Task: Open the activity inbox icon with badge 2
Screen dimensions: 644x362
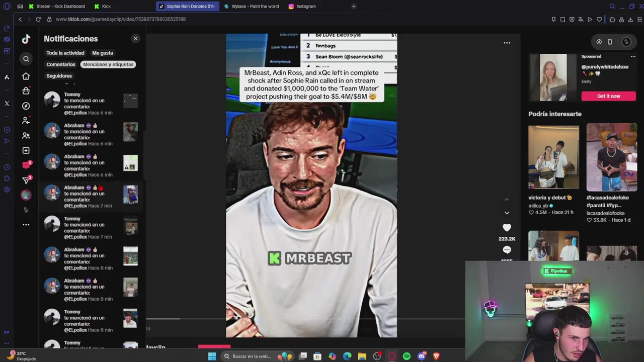Action: [x=27, y=165]
